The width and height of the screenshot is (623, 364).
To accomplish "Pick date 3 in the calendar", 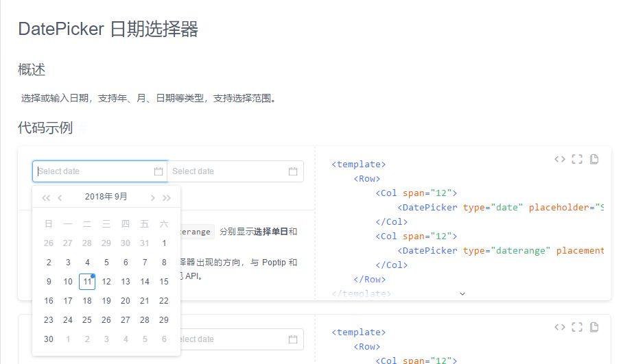I will click(x=68, y=263).
